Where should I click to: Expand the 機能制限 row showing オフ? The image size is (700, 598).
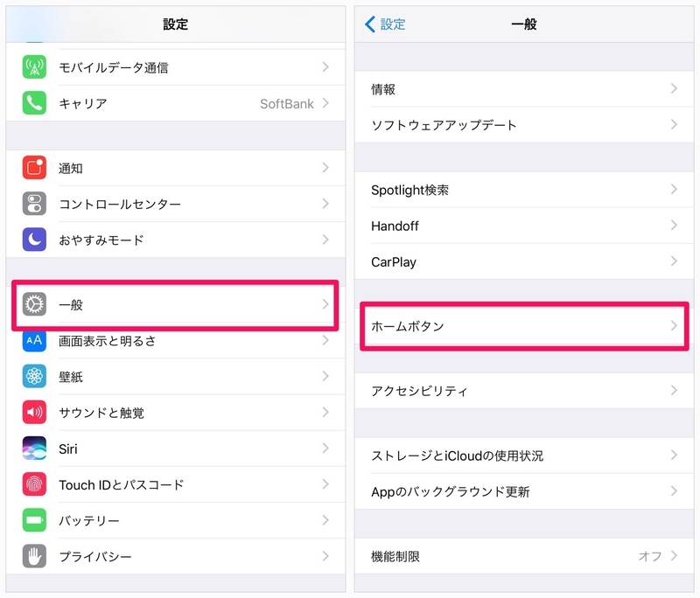coord(524,556)
